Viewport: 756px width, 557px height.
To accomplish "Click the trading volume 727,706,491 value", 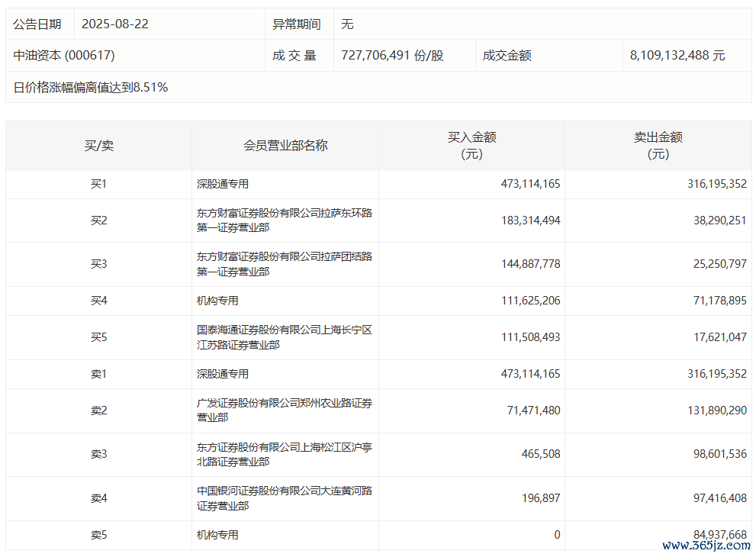I will pos(391,56).
